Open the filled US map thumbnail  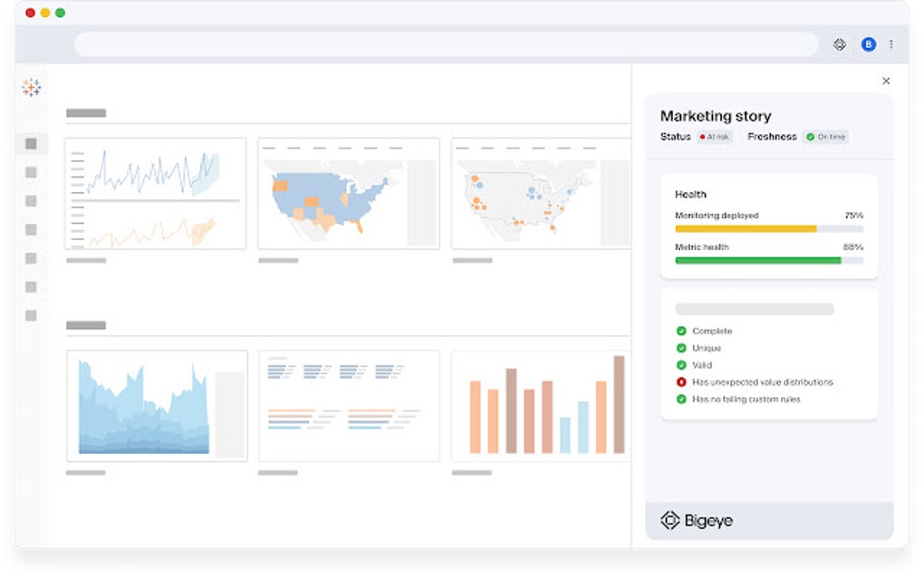[348, 193]
